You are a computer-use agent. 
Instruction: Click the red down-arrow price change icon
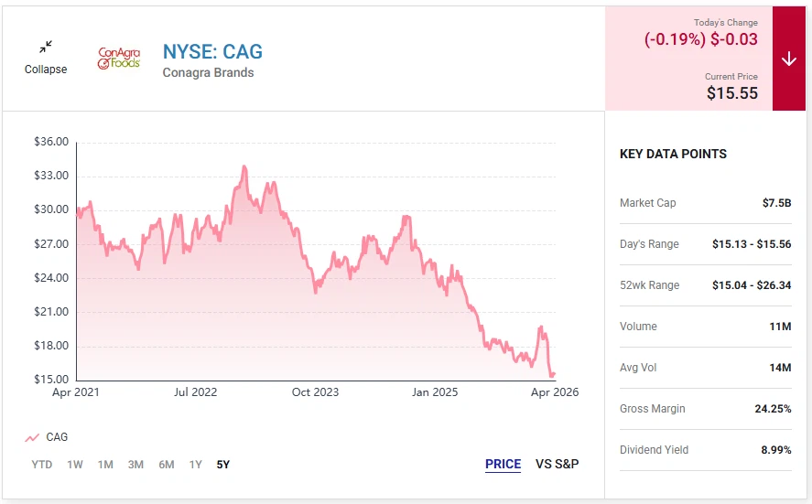(788, 59)
